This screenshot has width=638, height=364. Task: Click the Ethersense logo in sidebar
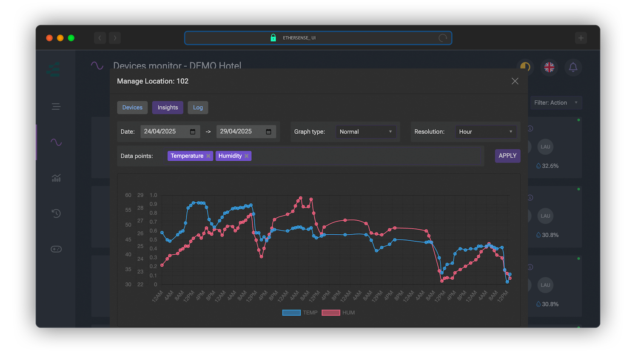[54, 69]
